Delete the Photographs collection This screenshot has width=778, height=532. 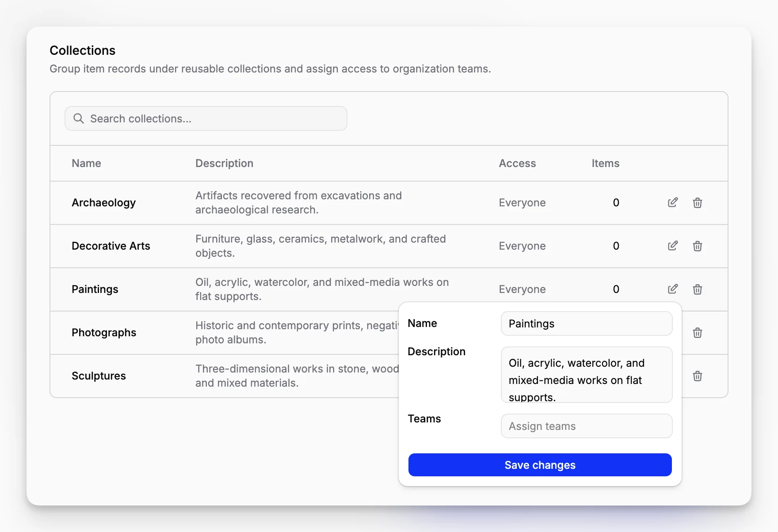click(698, 332)
